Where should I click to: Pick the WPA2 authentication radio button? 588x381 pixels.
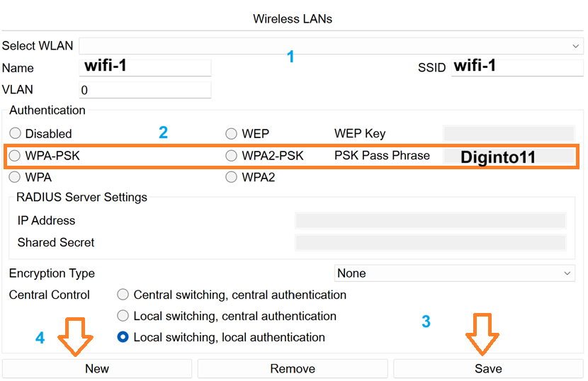coord(231,177)
